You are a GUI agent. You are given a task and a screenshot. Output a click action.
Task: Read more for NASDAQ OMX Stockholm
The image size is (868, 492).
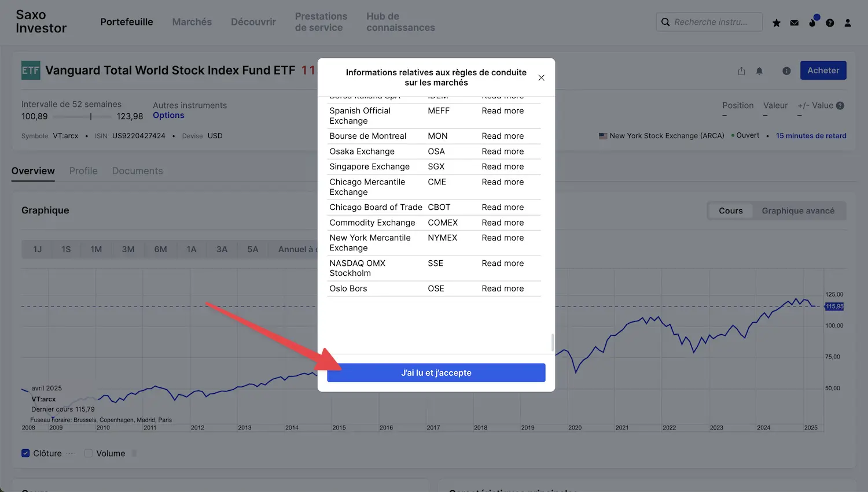pyautogui.click(x=502, y=264)
